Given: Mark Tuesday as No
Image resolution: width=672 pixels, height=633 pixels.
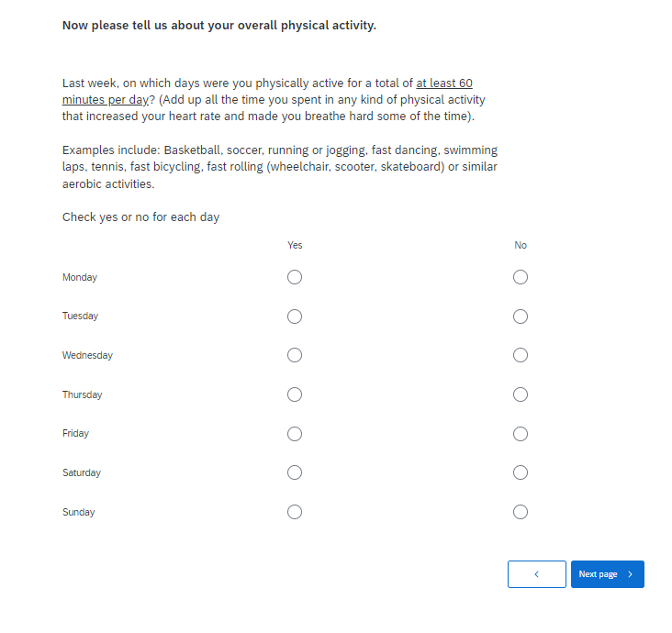Looking at the screenshot, I should point(521,316).
